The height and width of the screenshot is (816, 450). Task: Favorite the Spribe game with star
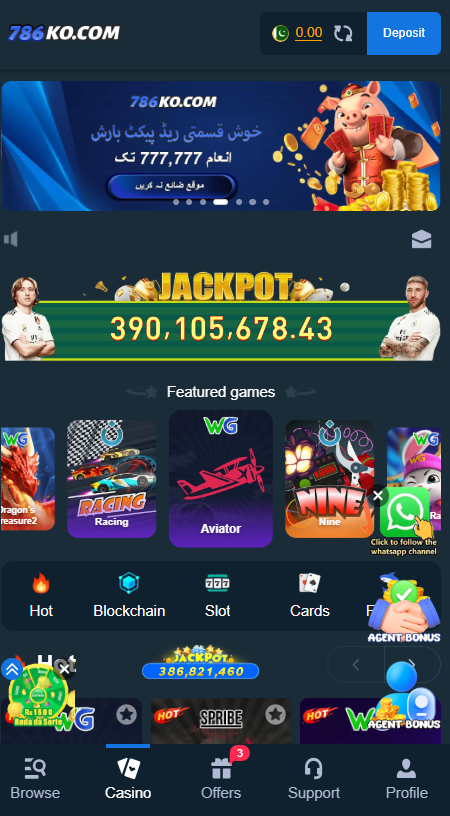[x=276, y=715]
